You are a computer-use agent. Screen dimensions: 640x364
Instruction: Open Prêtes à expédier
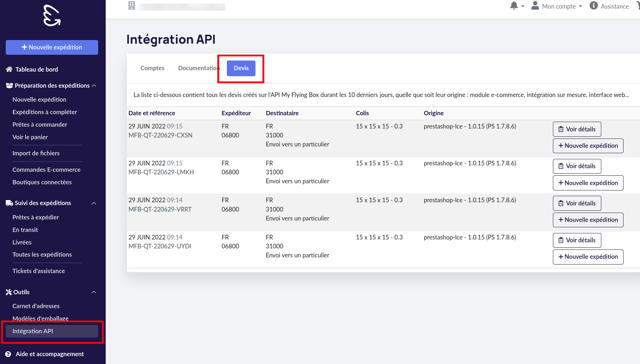(35, 217)
